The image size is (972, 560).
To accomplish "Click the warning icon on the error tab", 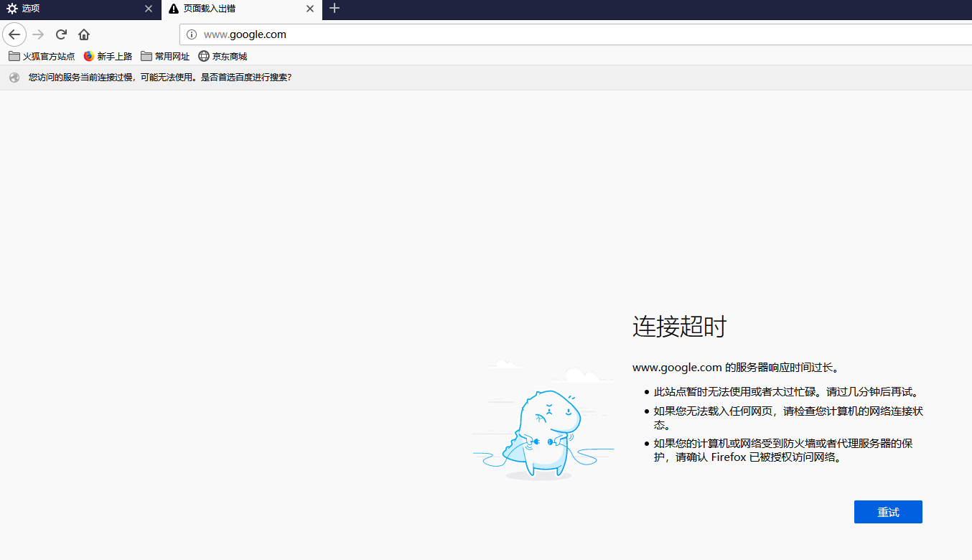I will click(173, 9).
